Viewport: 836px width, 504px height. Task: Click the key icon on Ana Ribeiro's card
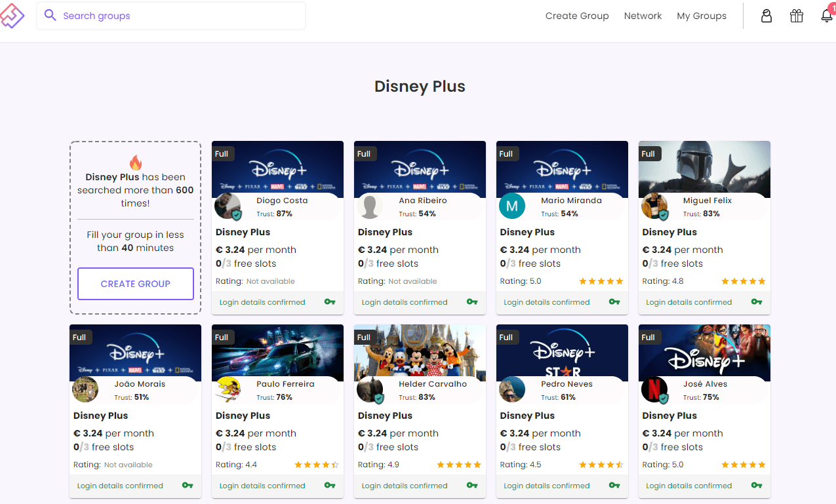pyautogui.click(x=472, y=302)
